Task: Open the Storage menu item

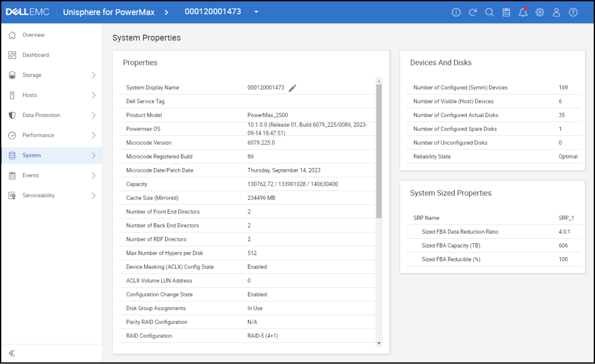Action: point(51,75)
